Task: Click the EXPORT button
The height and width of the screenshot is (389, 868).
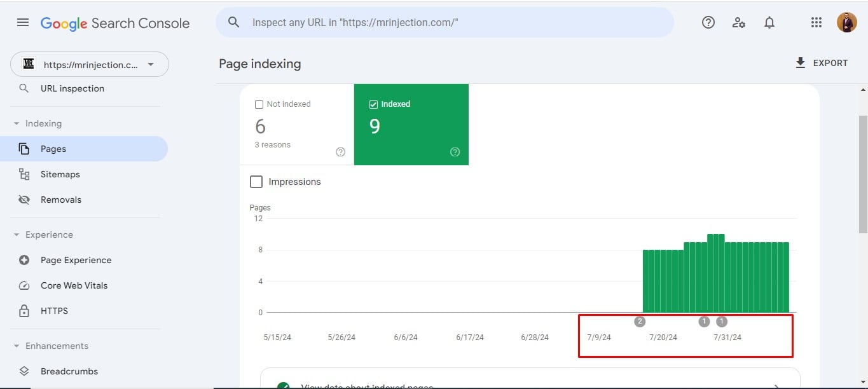Action: coord(821,63)
